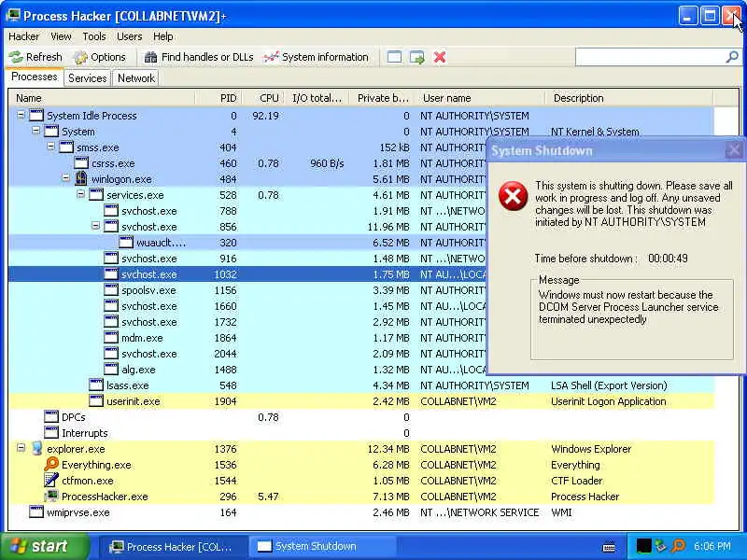Collapse System Idle Process tree node
This screenshot has width=747, height=560.
click(21, 115)
